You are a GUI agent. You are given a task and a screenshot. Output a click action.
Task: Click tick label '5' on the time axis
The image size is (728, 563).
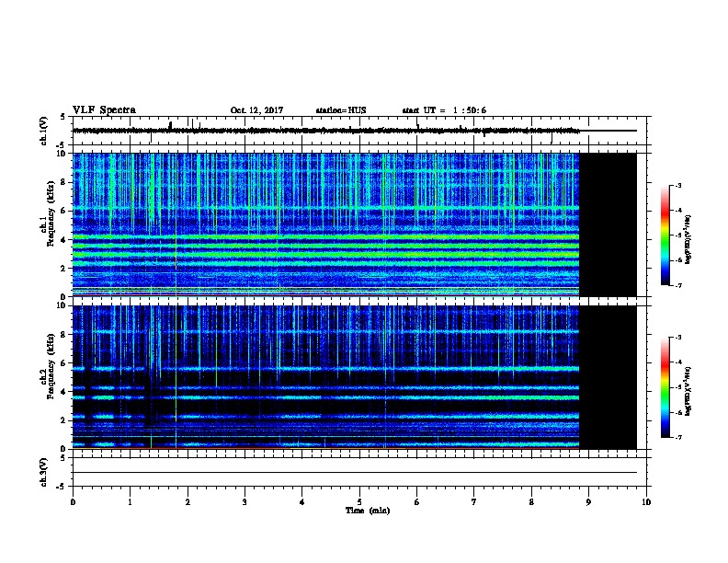(359, 502)
